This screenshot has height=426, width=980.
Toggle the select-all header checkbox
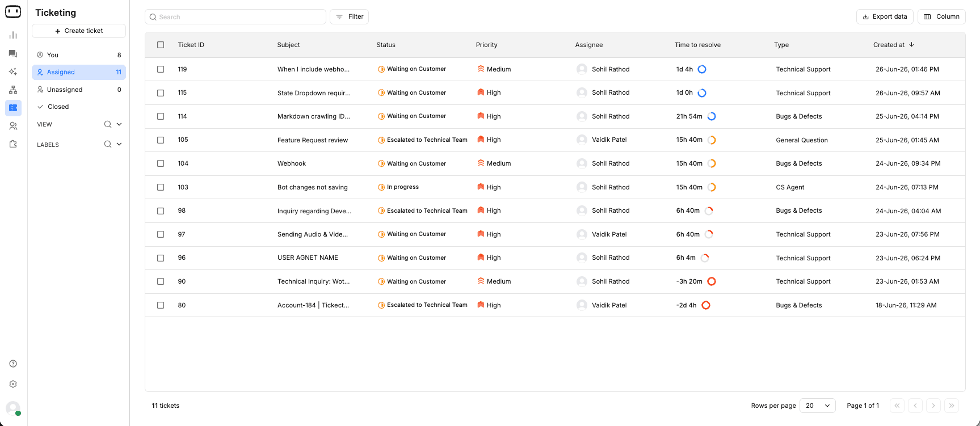[161, 45]
